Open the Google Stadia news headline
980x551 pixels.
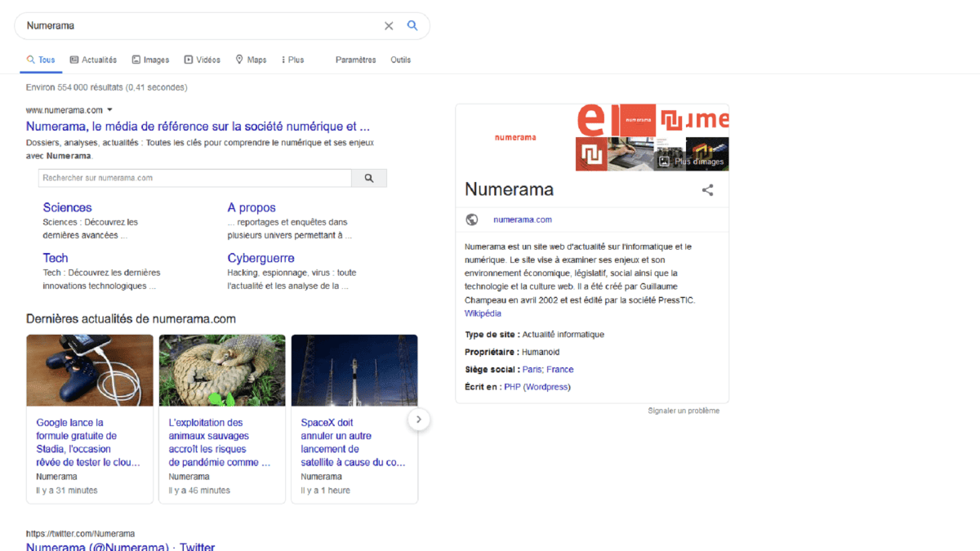click(88, 442)
